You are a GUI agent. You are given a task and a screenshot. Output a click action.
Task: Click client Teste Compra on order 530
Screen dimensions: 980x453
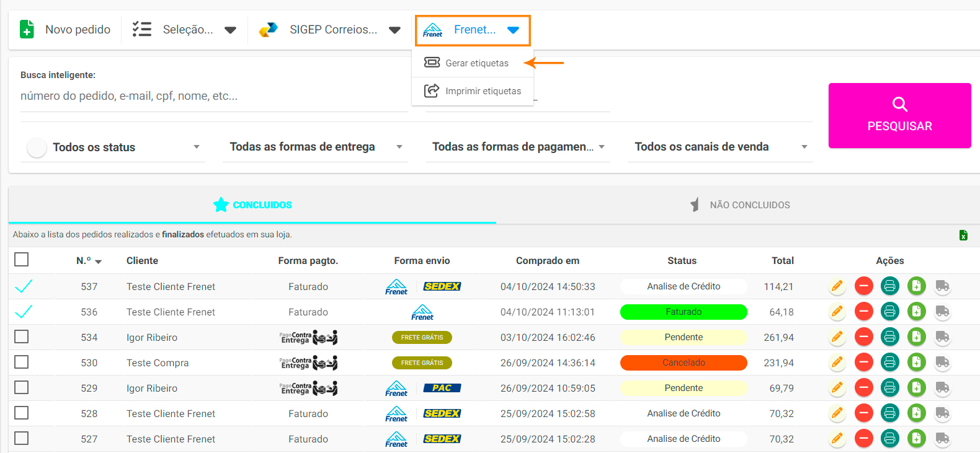158,363
